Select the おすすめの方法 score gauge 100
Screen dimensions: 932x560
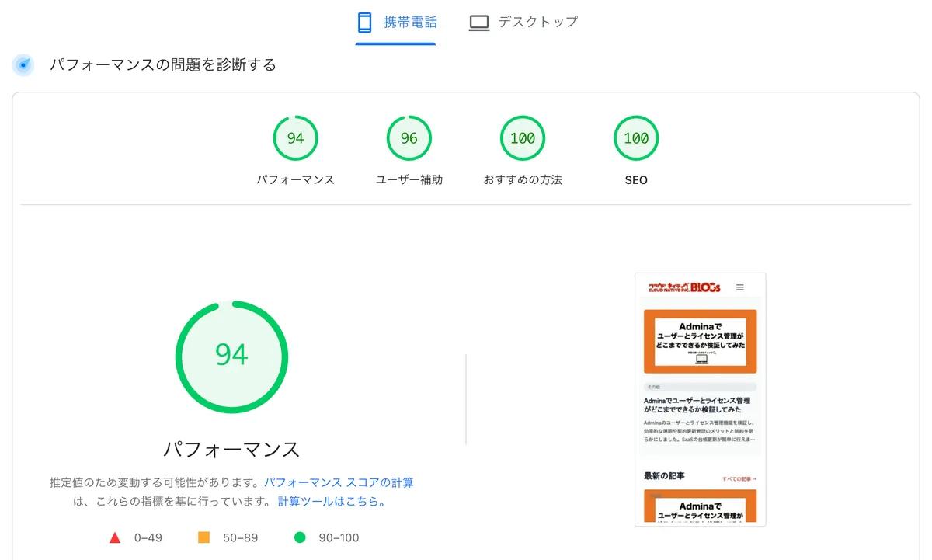tap(523, 138)
